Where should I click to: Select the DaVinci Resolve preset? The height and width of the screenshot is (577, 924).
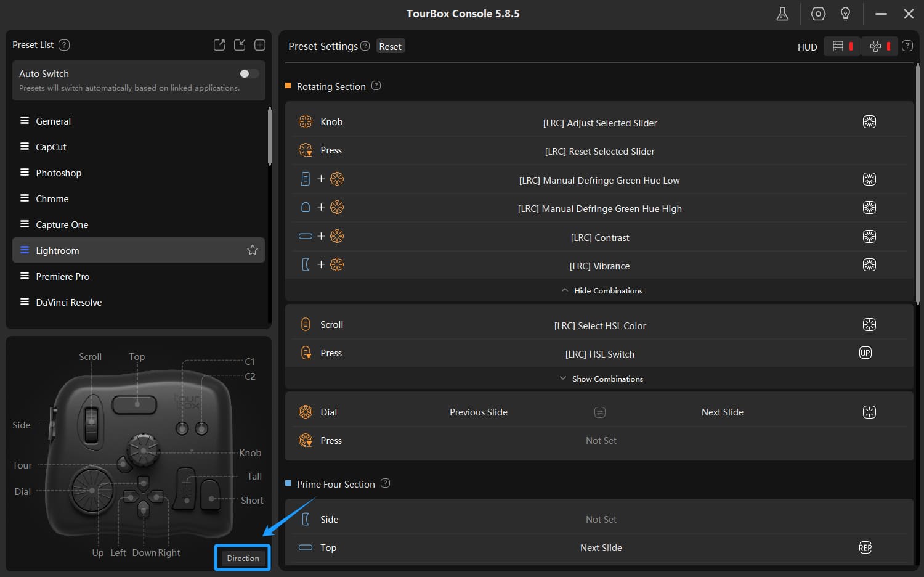[x=139, y=302]
